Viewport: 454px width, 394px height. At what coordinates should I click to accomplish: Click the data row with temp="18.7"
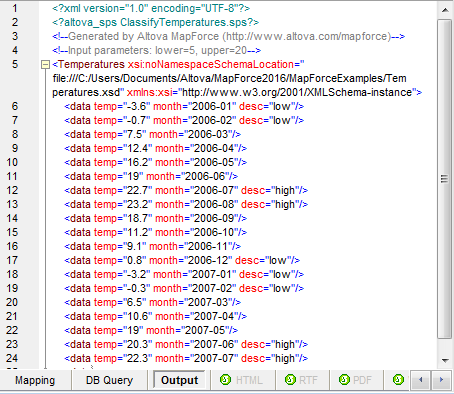pyautogui.click(x=155, y=218)
